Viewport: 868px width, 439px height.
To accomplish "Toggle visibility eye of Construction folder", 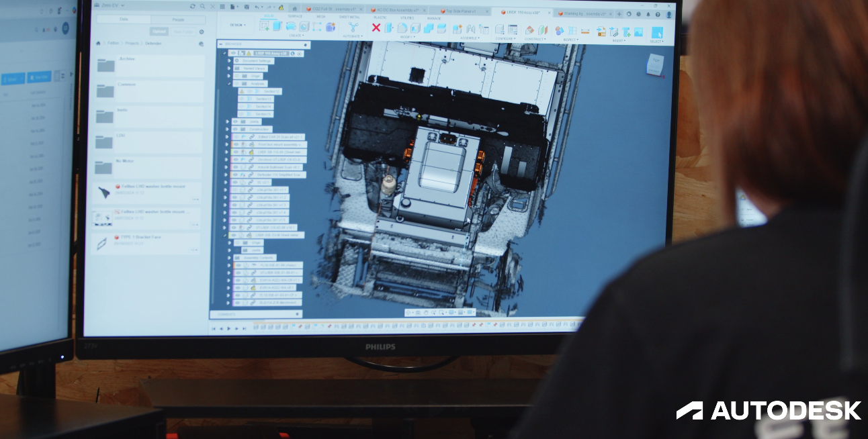I will (x=235, y=129).
